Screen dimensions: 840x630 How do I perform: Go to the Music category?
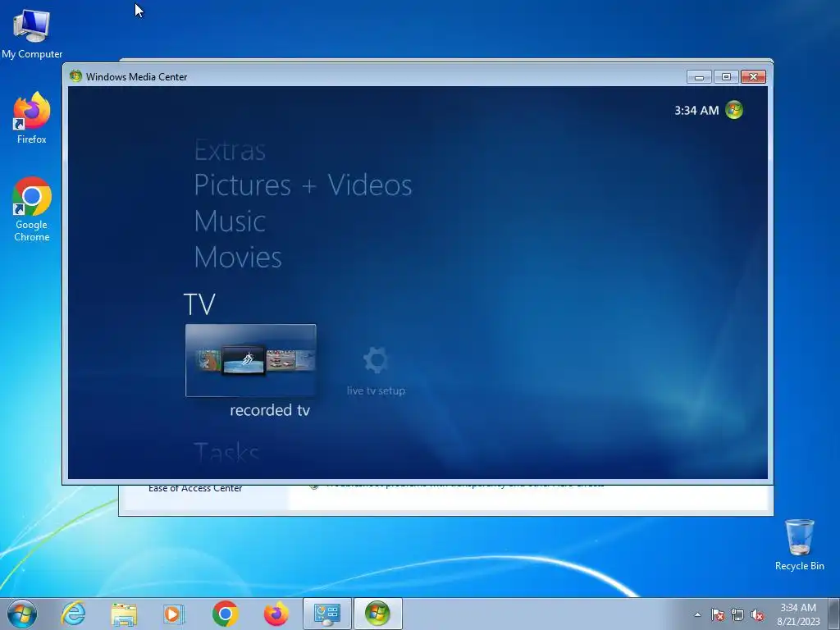[x=230, y=221]
